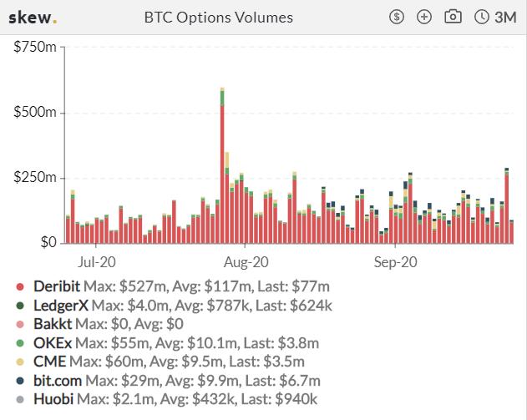The width and height of the screenshot is (527, 420).
Task: Click the last bar in the chart
Action: pos(511,231)
